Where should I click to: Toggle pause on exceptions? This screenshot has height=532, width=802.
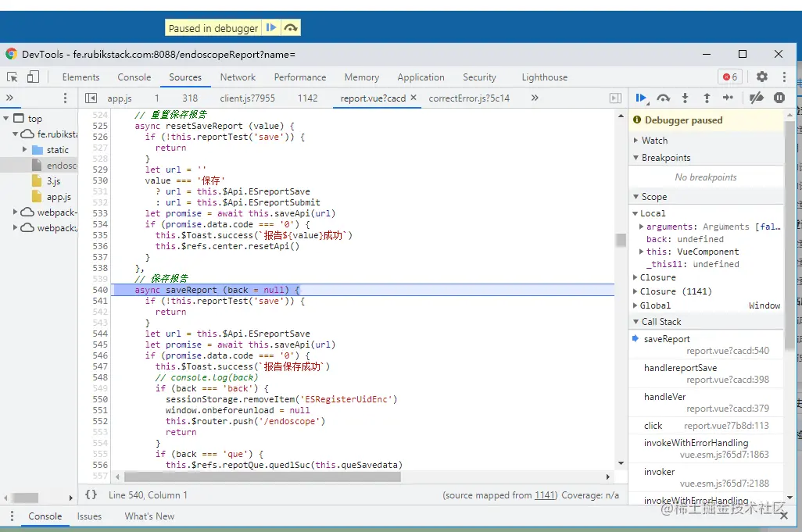[x=779, y=98]
